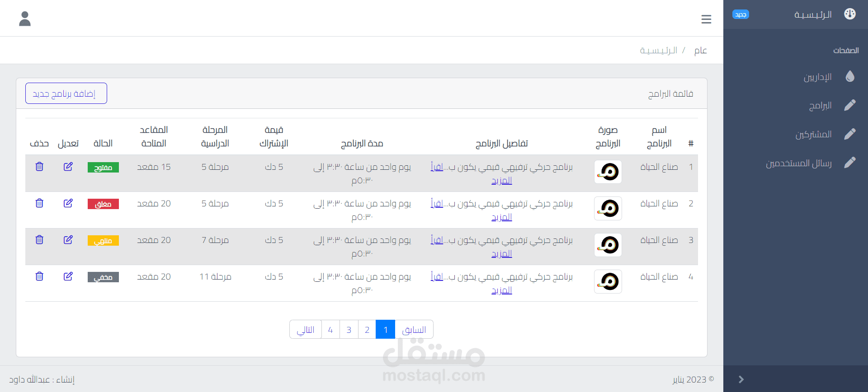Viewport: 868px width, 392px height.
Task: Click the المقاعد المتاحة column header
Action: pyautogui.click(x=154, y=136)
